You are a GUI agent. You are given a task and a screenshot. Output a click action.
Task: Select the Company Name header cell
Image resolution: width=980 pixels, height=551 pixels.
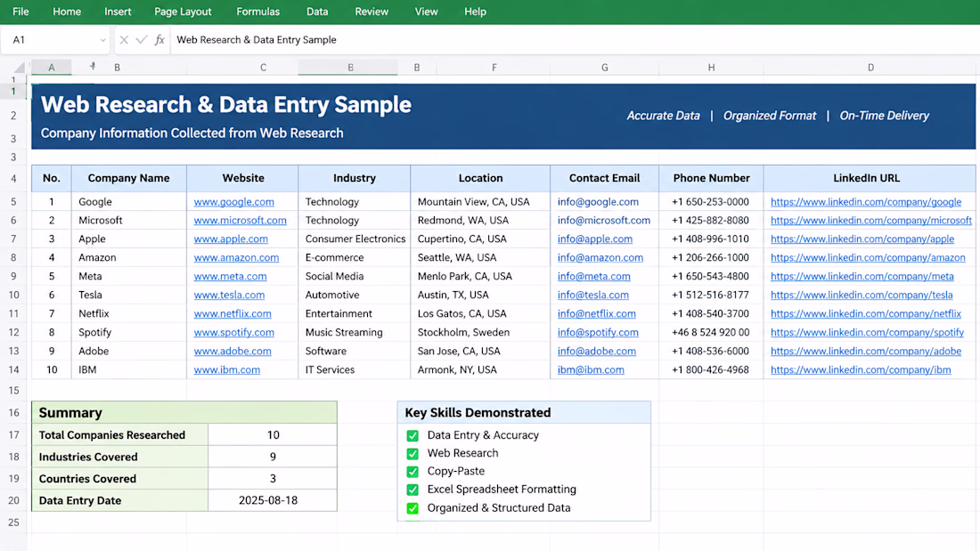(129, 178)
